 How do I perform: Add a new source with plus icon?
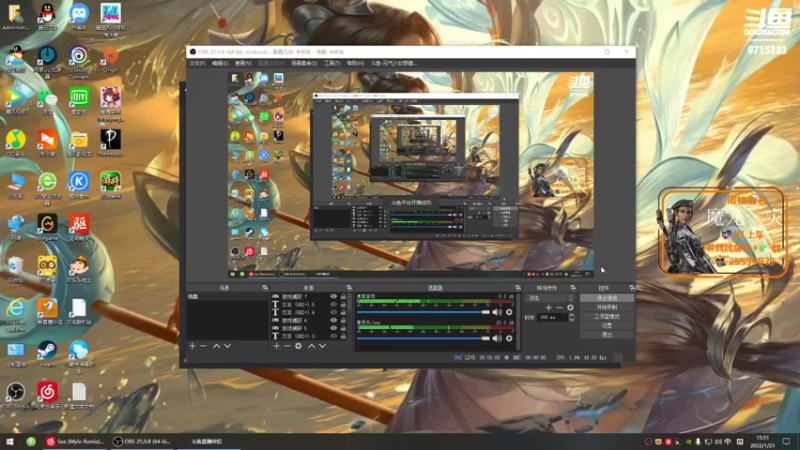pyautogui.click(x=276, y=346)
